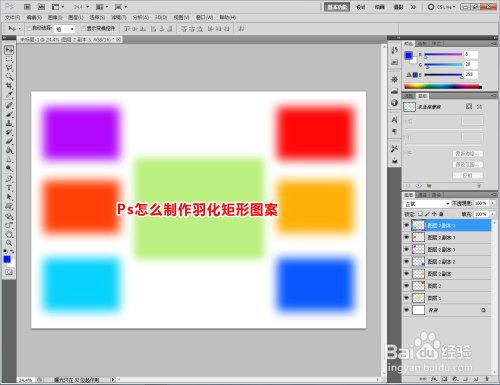This screenshot has width=500, height=385.
Task: Select the Zoom tool in toolbox
Action: pos(9,243)
